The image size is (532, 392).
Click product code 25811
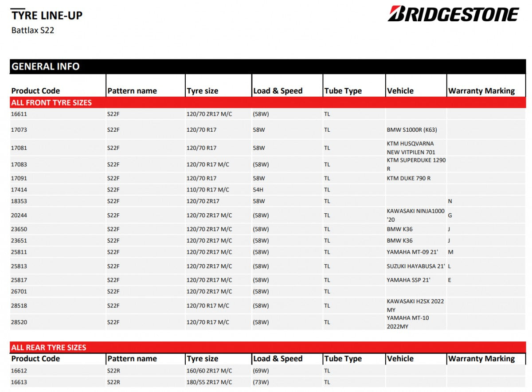point(19,252)
